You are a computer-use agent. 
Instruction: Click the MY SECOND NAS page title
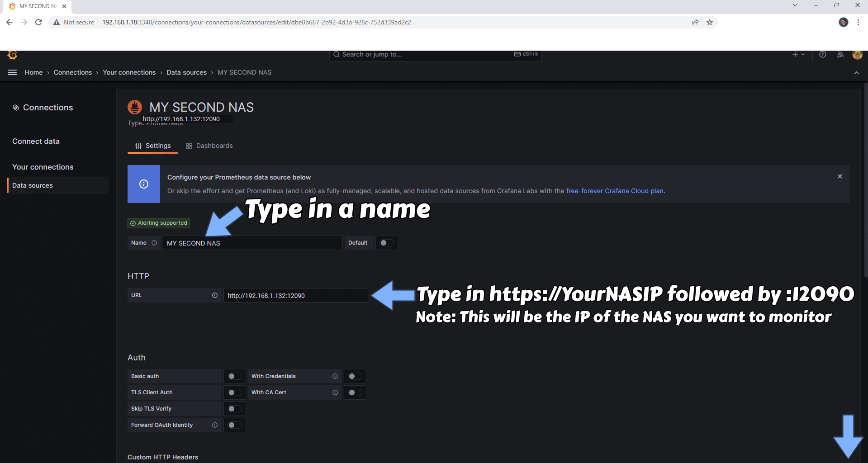[x=202, y=107]
